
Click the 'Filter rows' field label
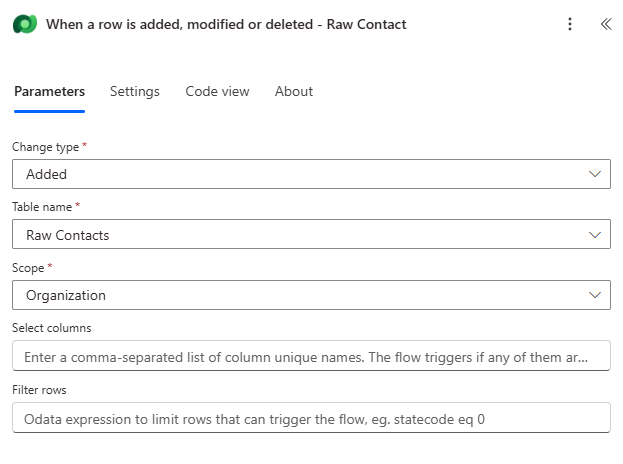coord(39,389)
